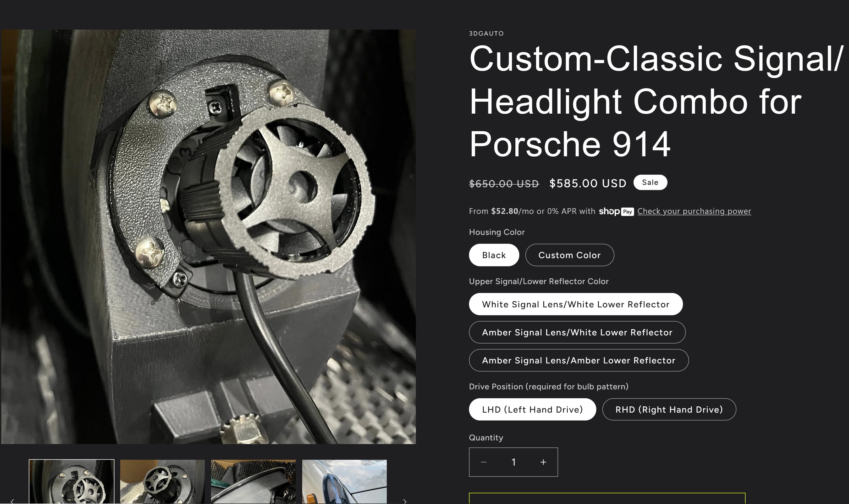
Task: Select White Signal Lens/White Lower Reflector
Action: (575, 304)
